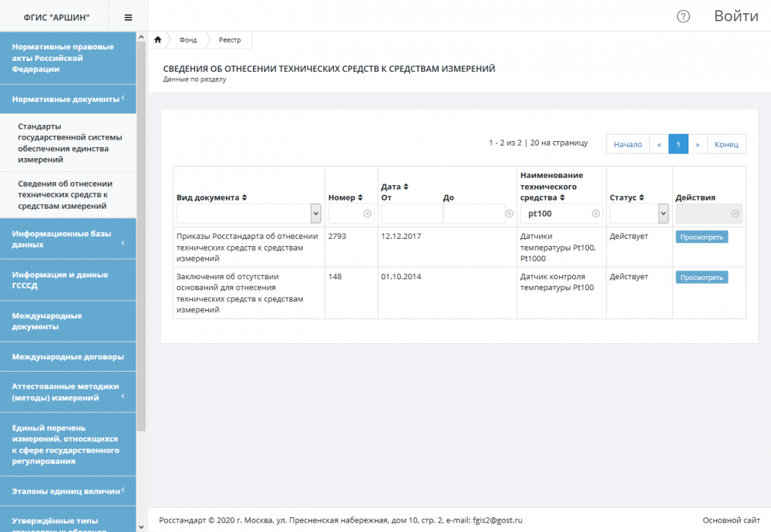This screenshot has height=532, width=771.
Task: Click Фонд in the breadcrumb
Action: pyautogui.click(x=188, y=40)
